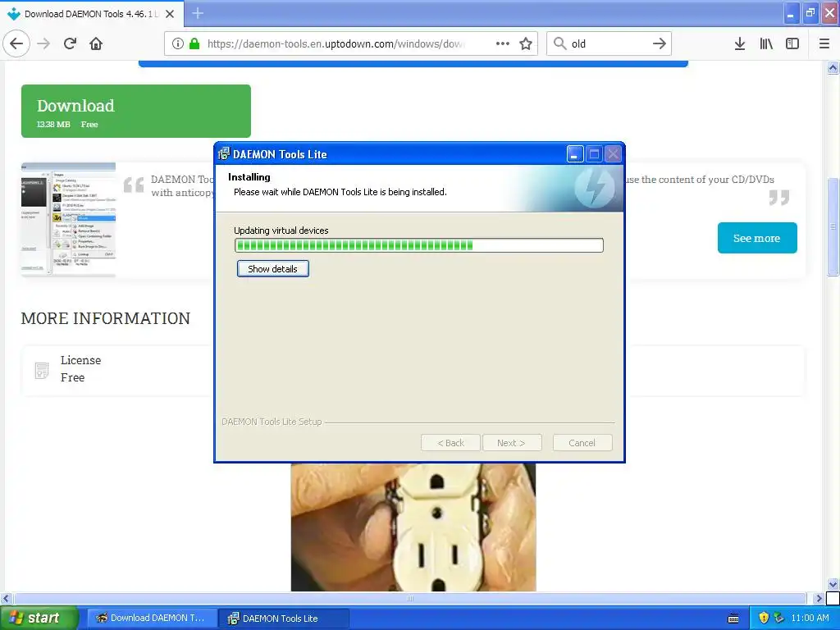Click the "Updating virtual devices" status text
Image resolution: width=840 pixels, height=630 pixels.
(281, 231)
